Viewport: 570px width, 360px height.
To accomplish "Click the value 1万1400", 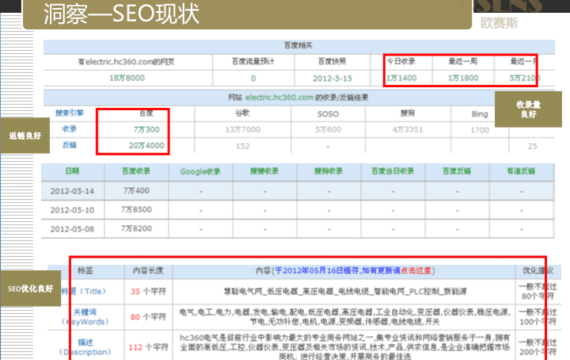I will (401, 78).
